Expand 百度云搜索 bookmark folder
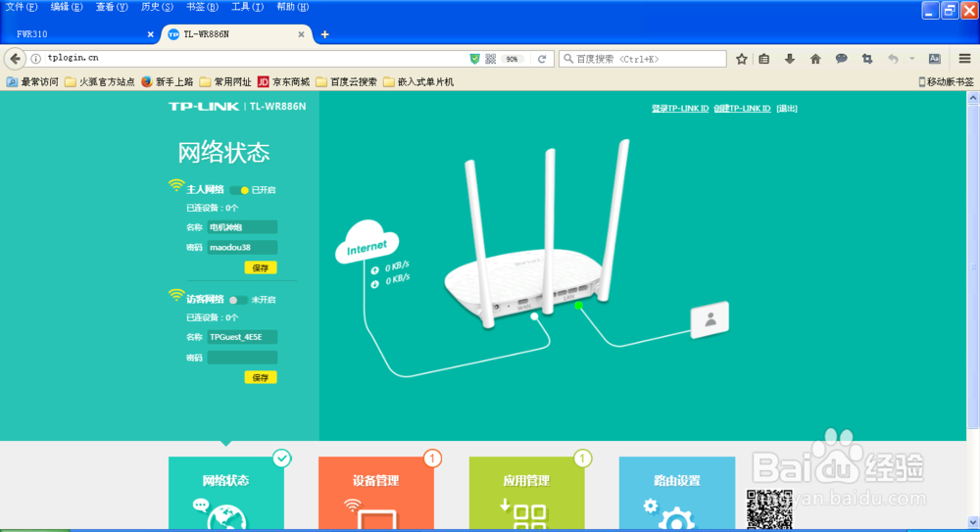 tap(347, 82)
